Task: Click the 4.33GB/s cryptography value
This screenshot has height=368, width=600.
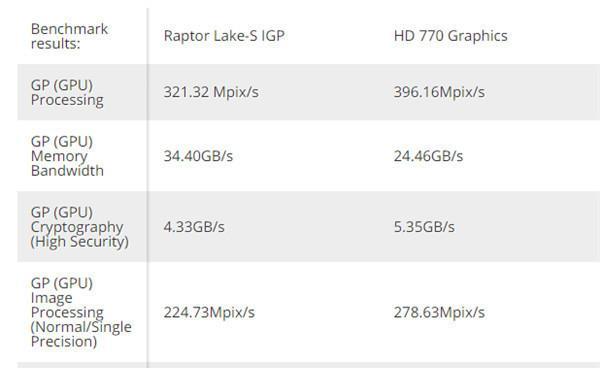Action: (194, 227)
